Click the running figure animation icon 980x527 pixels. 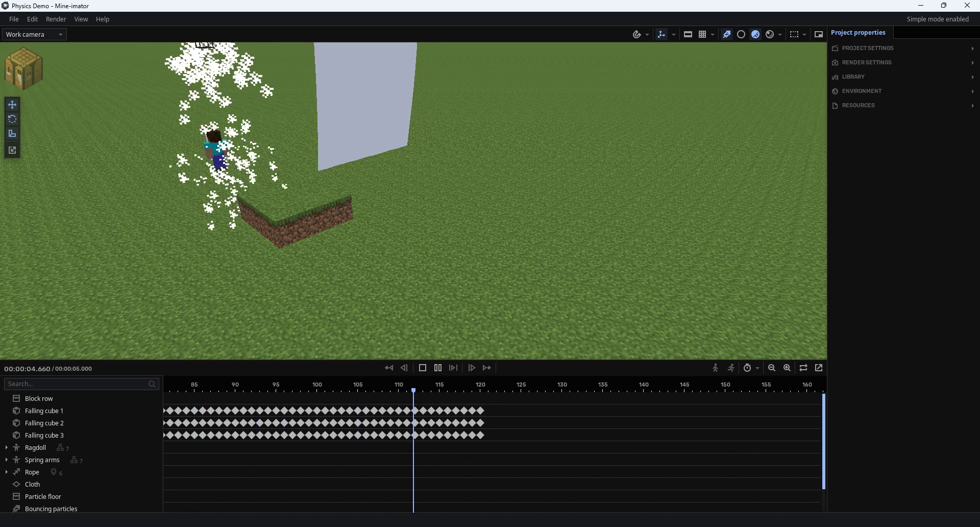point(731,368)
